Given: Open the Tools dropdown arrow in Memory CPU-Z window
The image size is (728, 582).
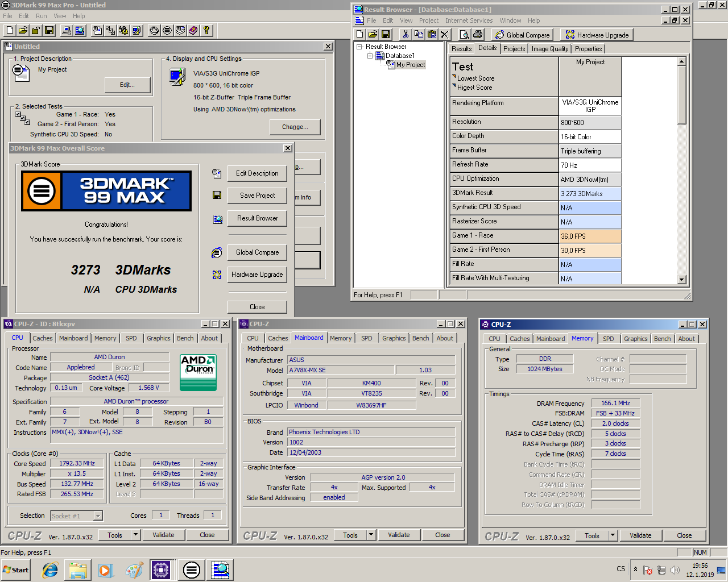Looking at the screenshot, I should point(613,535).
